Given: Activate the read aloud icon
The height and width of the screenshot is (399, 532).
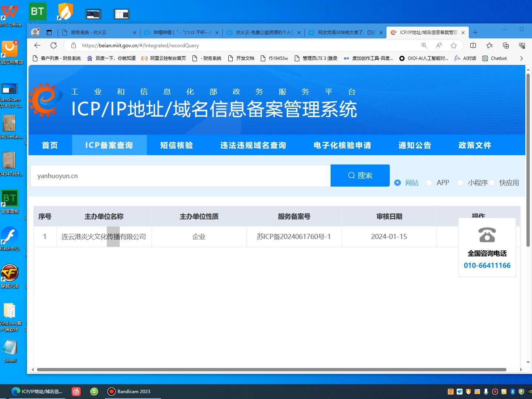Looking at the screenshot, I should [x=439, y=45].
